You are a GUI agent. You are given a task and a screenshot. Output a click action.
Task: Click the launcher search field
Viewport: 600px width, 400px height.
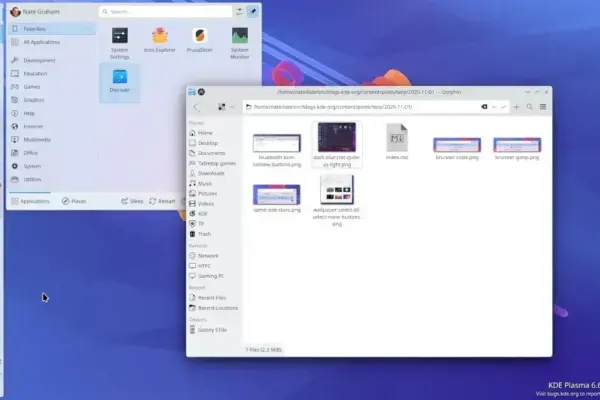click(x=166, y=11)
